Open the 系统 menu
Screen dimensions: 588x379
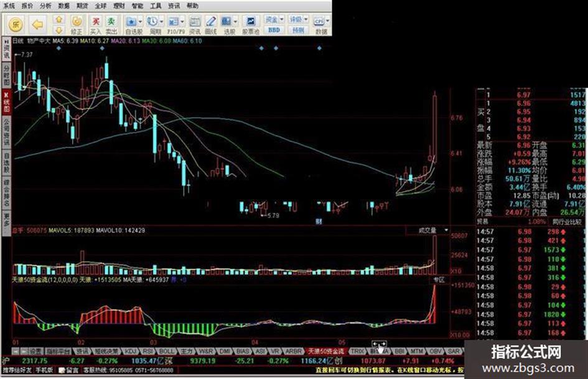[x=9, y=6]
